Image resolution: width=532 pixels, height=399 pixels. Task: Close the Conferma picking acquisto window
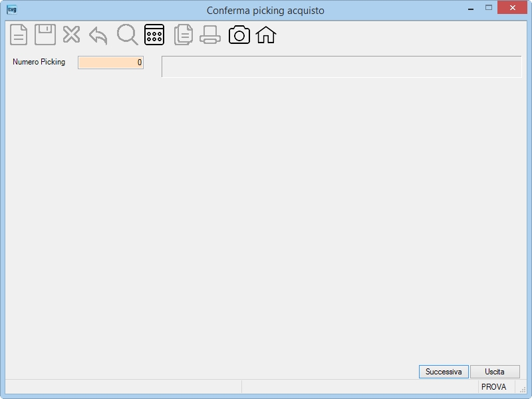click(512, 7)
